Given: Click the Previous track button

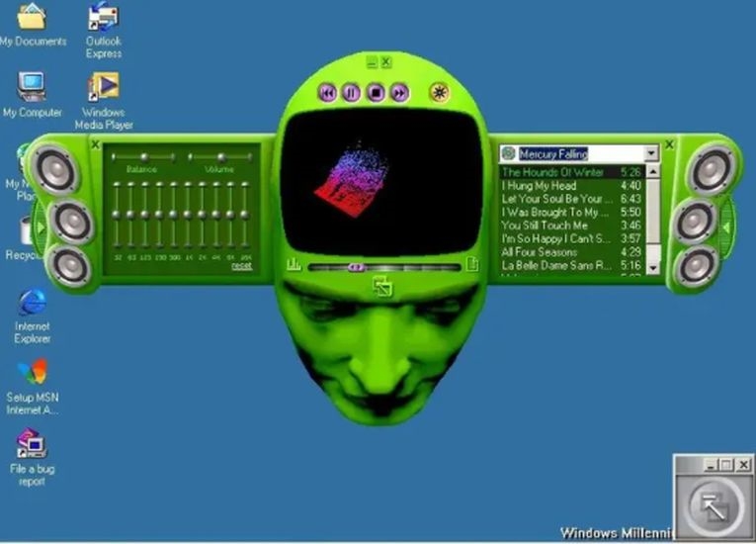Looking at the screenshot, I should click(x=328, y=93).
